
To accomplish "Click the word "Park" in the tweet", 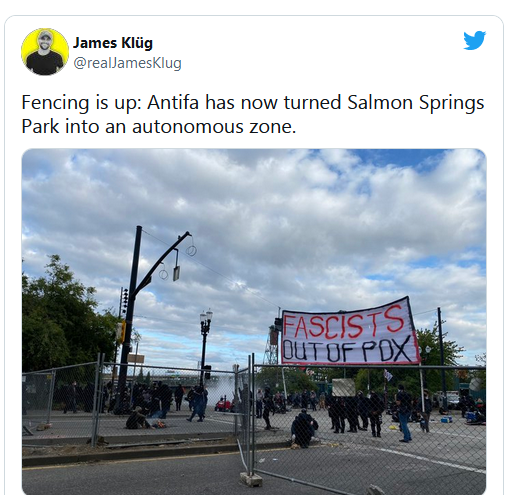I will tap(40, 127).
